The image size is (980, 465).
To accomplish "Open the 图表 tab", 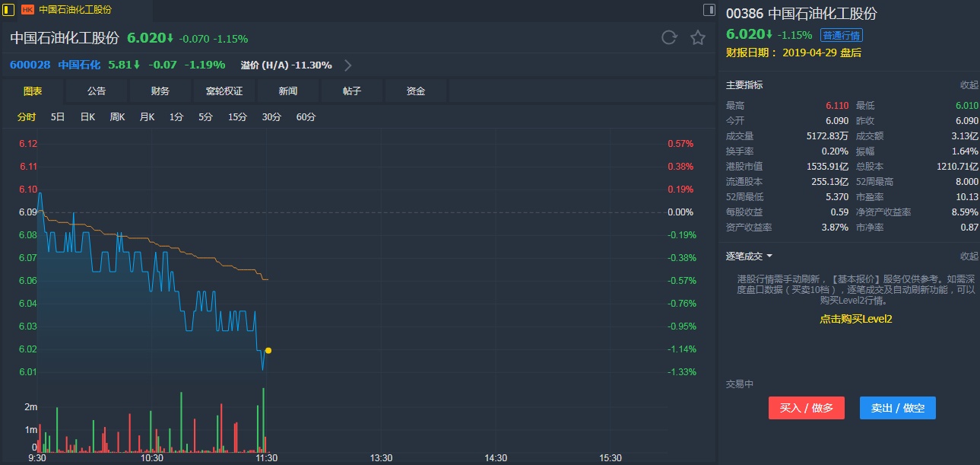I will coord(33,91).
